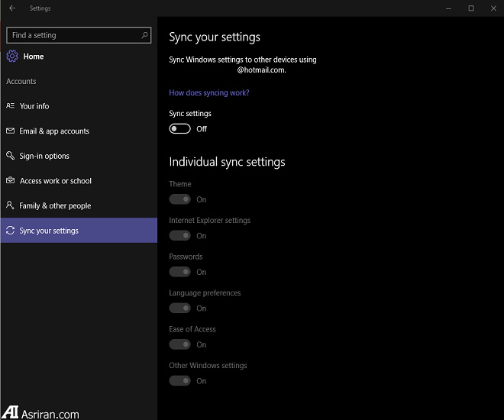Click the Your info person icon
The height and width of the screenshot is (420, 504).
pos(11,106)
